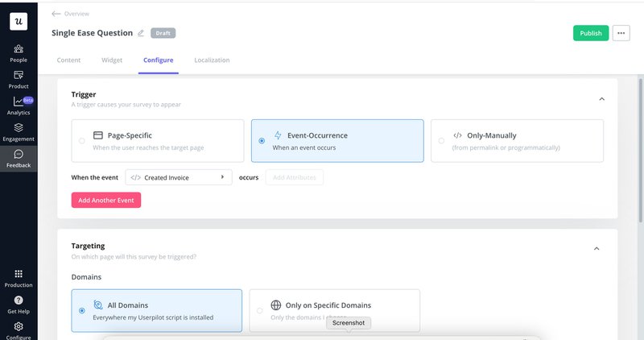Open the Product section in sidebar
This screenshot has width=644, height=340.
19,79
